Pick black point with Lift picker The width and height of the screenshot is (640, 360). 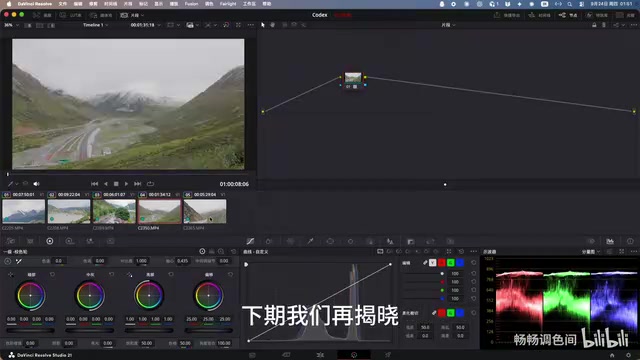point(11,274)
